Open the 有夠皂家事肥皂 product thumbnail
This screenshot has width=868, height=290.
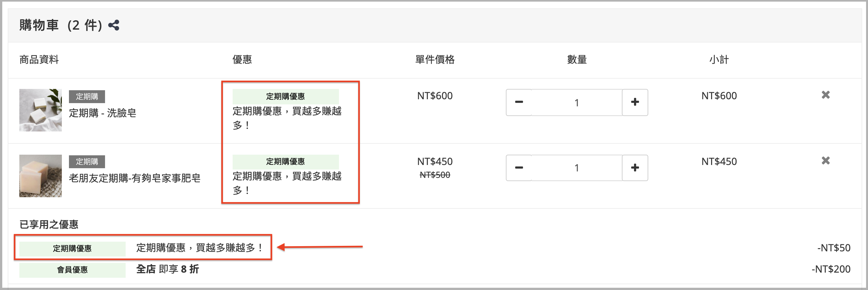(40, 176)
